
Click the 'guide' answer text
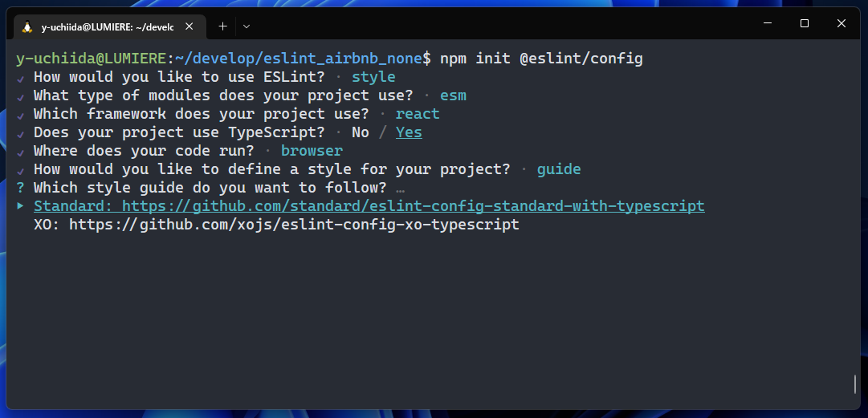coord(559,169)
